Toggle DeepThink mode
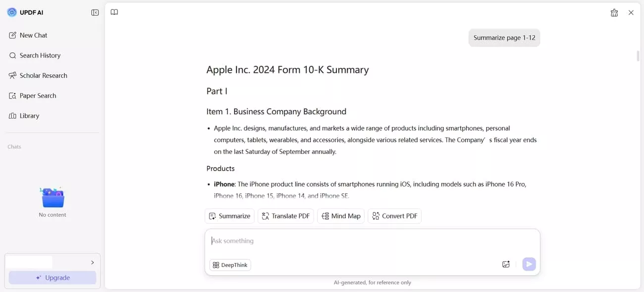The image size is (644, 292). tap(230, 265)
